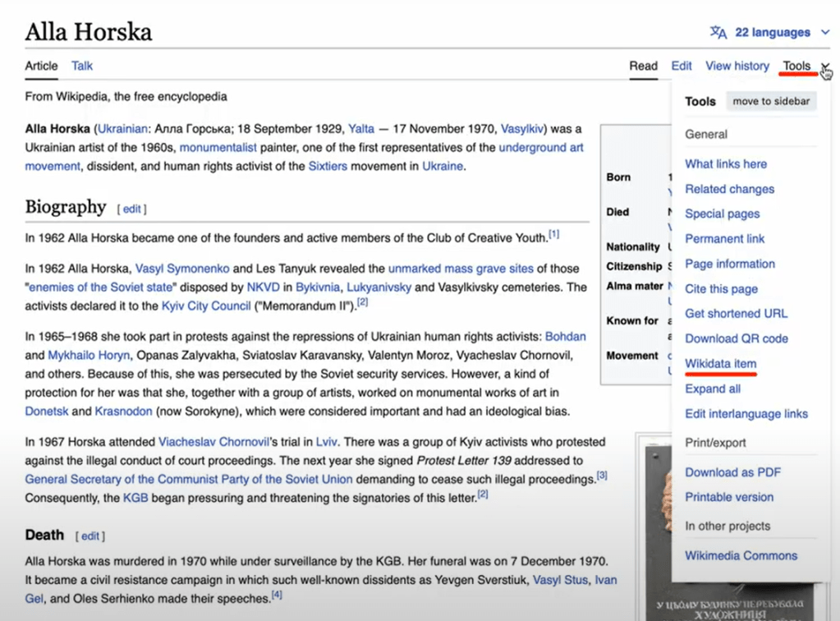Select Download QR code option
Image resolution: width=840 pixels, height=621 pixels.
coord(737,338)
